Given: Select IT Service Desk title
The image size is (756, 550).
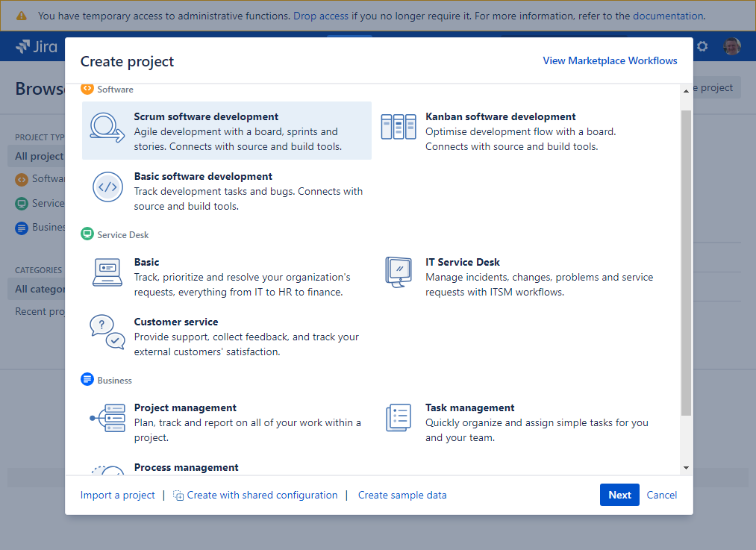Looking at the screenshot, I should [x=463, y=262].
